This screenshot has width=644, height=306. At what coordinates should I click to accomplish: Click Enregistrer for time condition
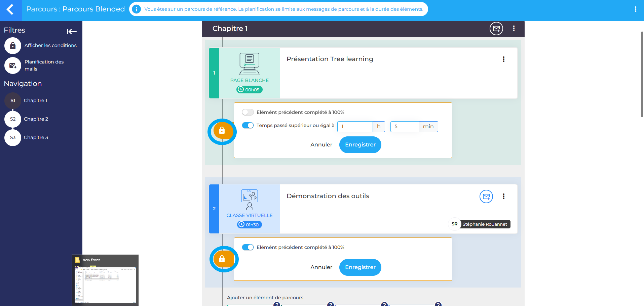tap(360, 145)
